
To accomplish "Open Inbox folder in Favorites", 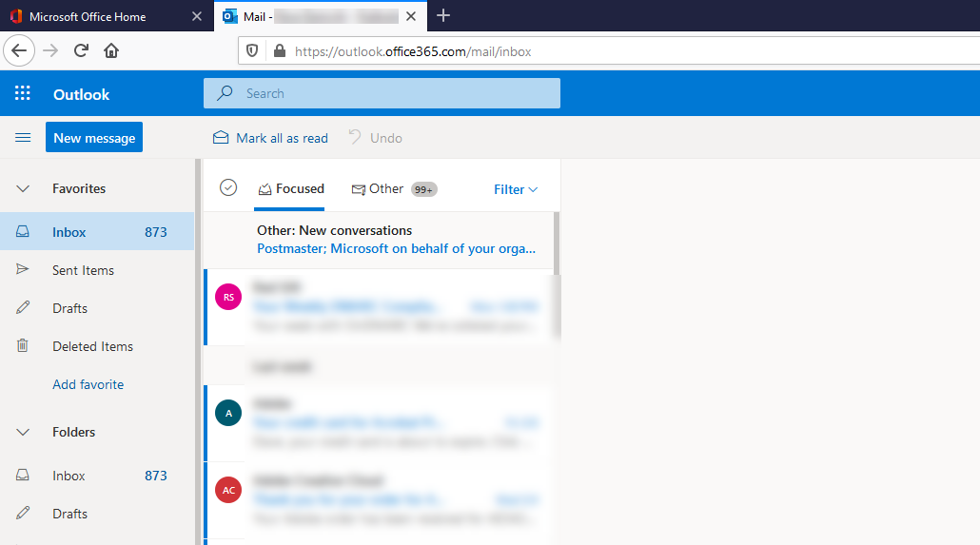I will 97,232.
